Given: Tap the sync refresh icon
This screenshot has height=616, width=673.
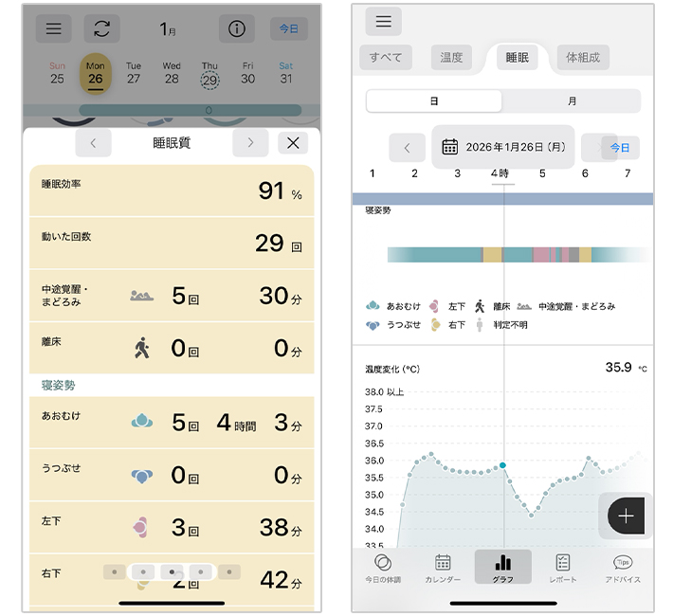Looking at the screenshot, I should (101, 28).
